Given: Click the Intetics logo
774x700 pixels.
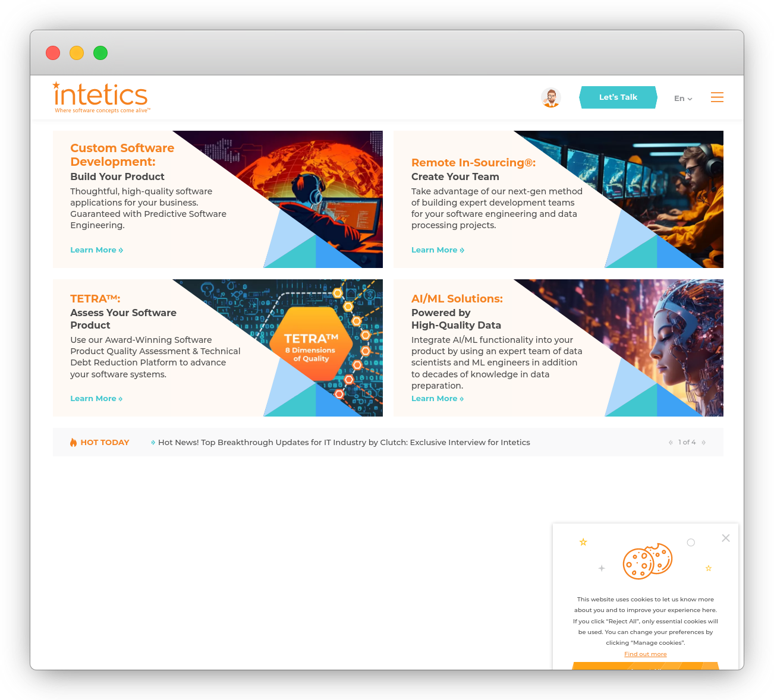Looking at the screenshot, I should tap(101, 97).
